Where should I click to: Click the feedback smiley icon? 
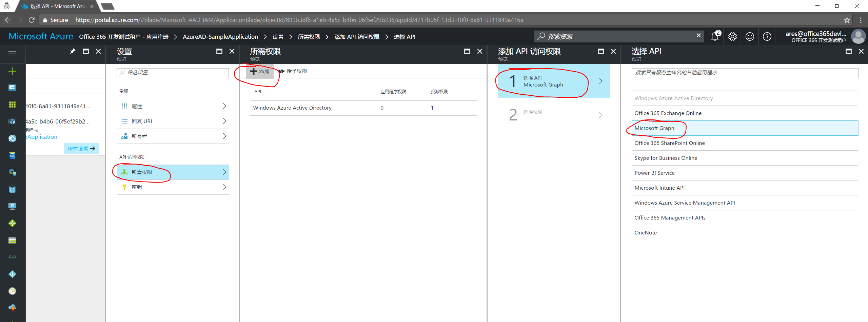coord(750,36)
